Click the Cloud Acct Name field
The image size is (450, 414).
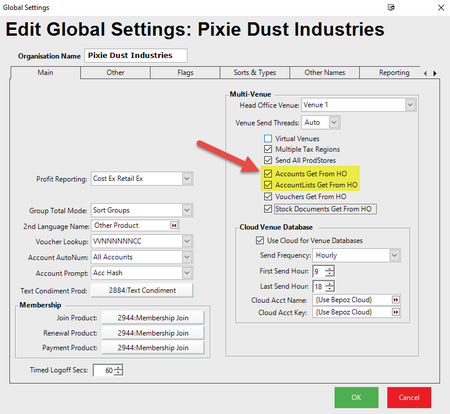click(356, 300)
